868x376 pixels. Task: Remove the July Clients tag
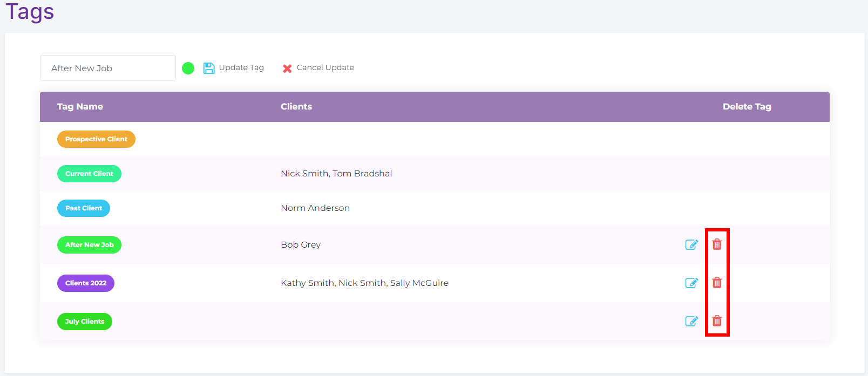tap(717, 321)
